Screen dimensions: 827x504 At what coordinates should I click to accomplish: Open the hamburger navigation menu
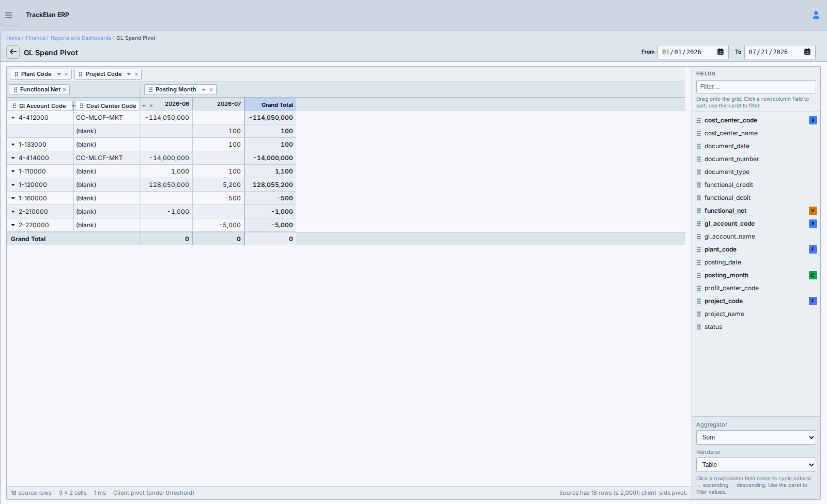9,15
